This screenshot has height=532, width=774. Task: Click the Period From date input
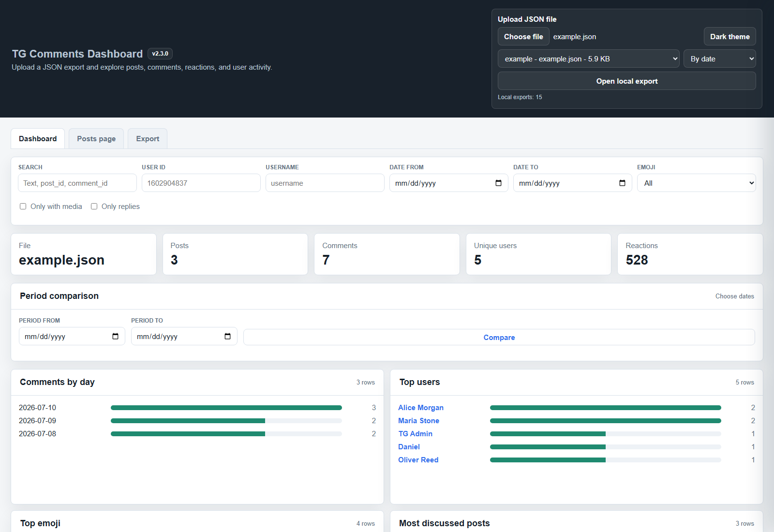[x=72, y=336]
